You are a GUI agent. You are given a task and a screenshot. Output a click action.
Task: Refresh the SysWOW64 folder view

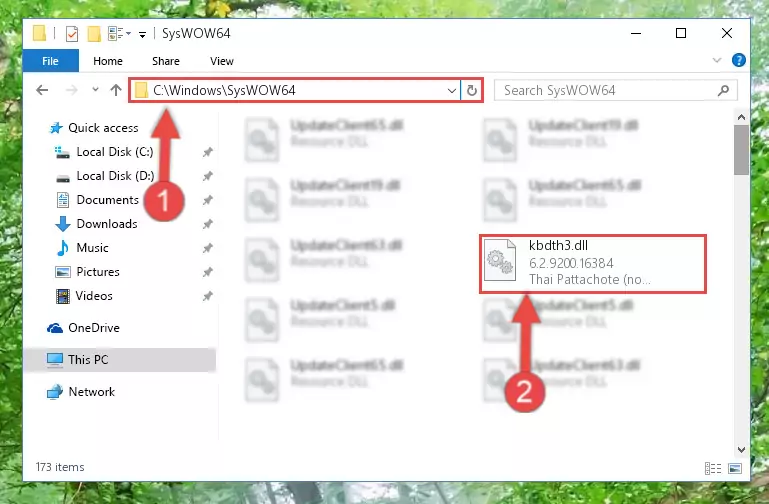472,91
